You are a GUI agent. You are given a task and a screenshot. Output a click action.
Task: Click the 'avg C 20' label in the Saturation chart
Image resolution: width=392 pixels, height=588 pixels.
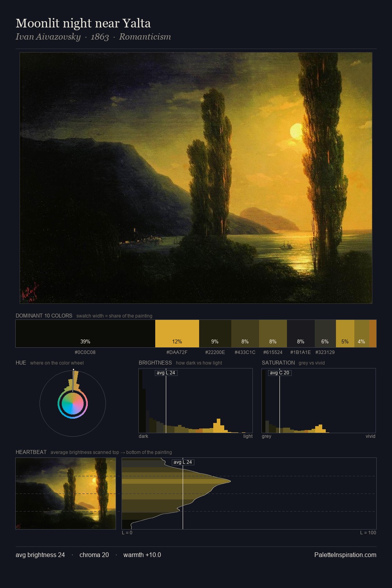click(279, 373)
